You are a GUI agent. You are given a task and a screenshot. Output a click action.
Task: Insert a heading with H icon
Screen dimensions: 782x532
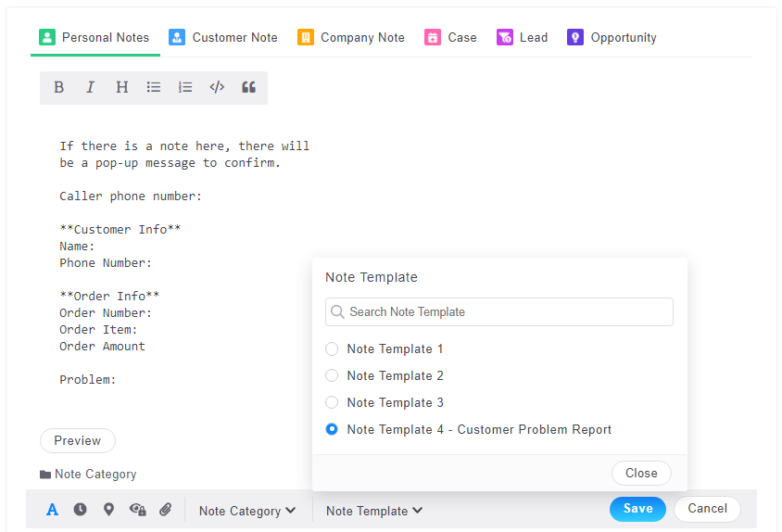coord(121,87)
